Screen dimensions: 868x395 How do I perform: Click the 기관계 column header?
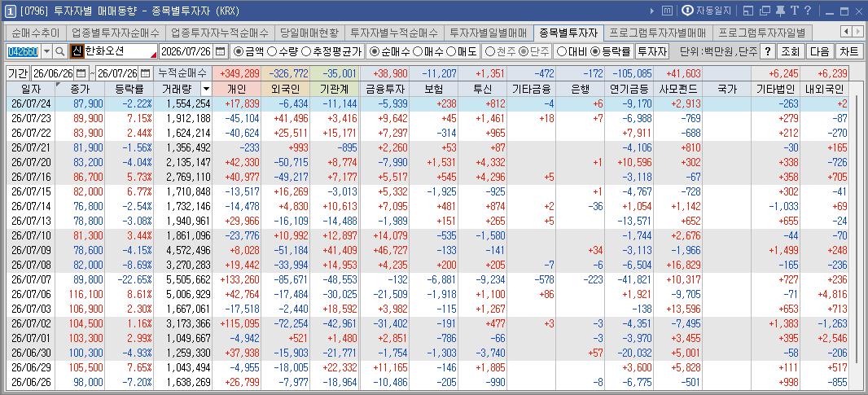point(335,89)
